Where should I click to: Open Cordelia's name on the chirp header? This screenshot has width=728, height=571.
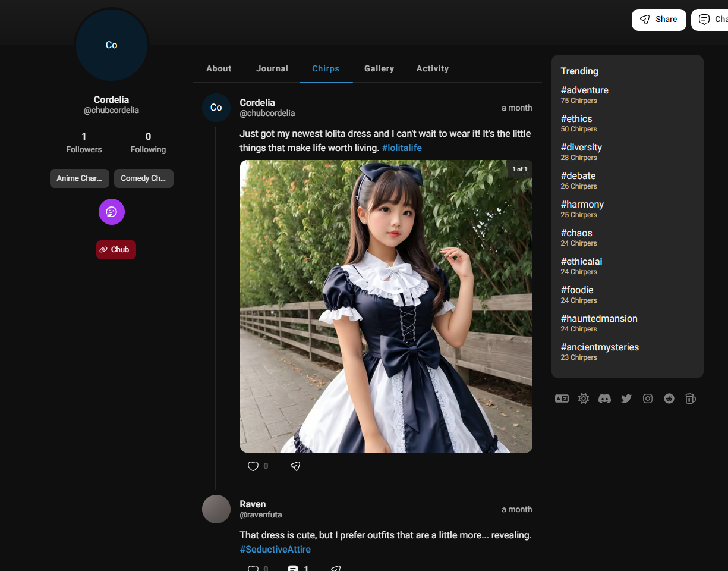click(x=257, y=103)
